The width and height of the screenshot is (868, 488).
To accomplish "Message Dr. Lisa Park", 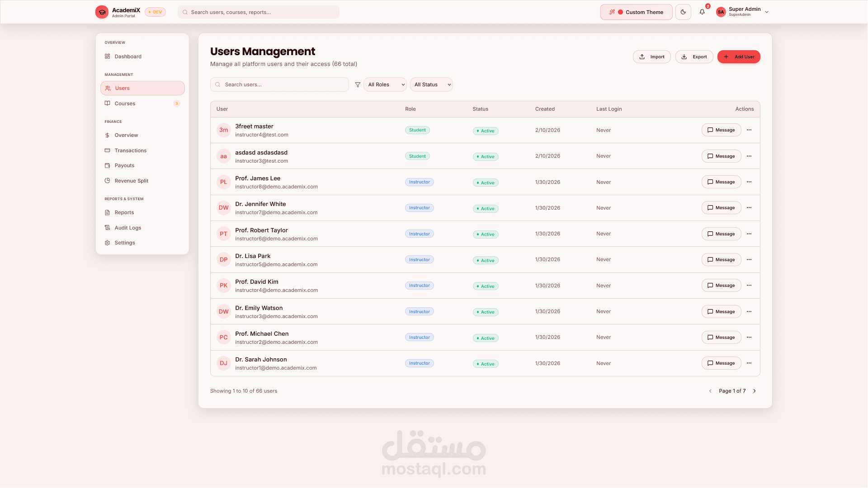I will click(x=721, y=260).
